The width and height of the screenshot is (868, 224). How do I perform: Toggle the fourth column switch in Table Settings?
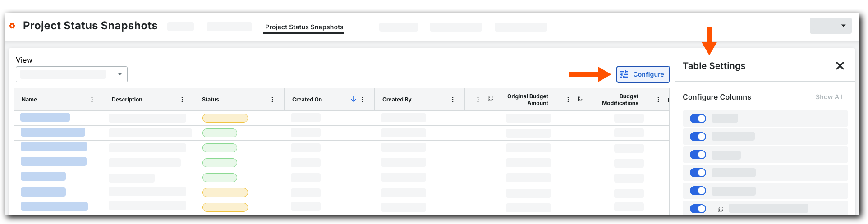pos(698,173)
